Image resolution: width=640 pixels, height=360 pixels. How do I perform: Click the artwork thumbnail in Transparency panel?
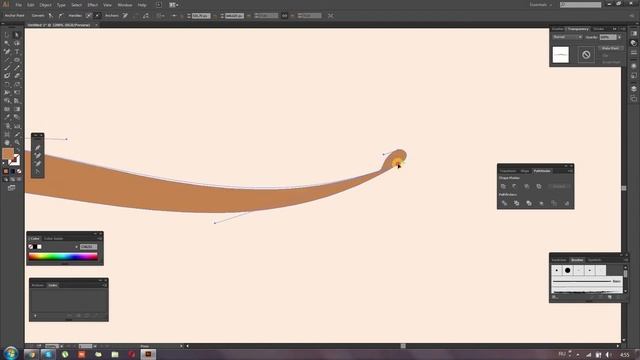(560, 55)
